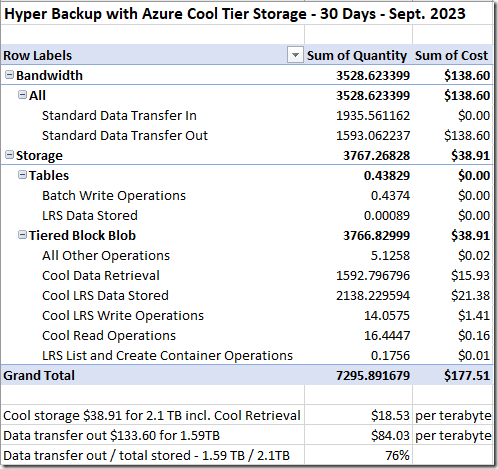Select the Sum of Cost header
Viewport: 498px width, 469px height.
[451, 55]
